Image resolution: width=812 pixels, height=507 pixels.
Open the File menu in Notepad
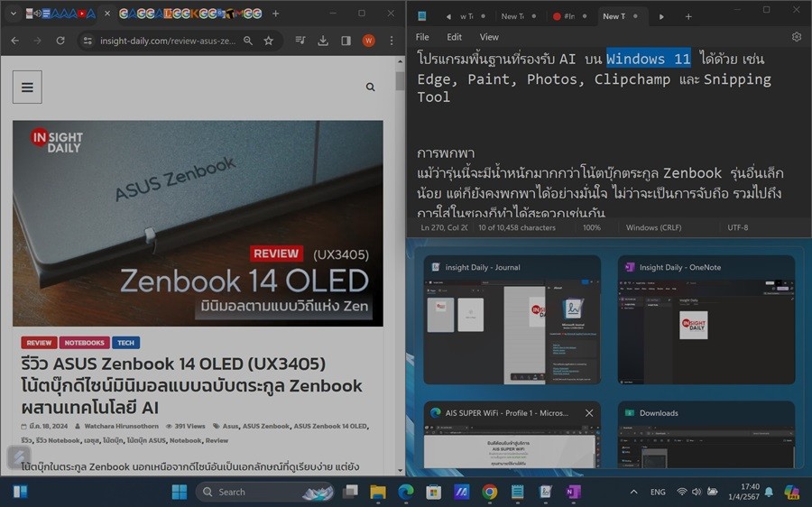422,37
